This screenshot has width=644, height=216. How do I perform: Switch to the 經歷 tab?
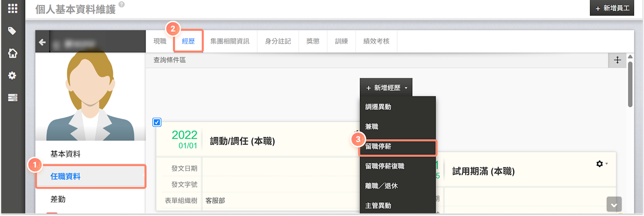[188, 41]
